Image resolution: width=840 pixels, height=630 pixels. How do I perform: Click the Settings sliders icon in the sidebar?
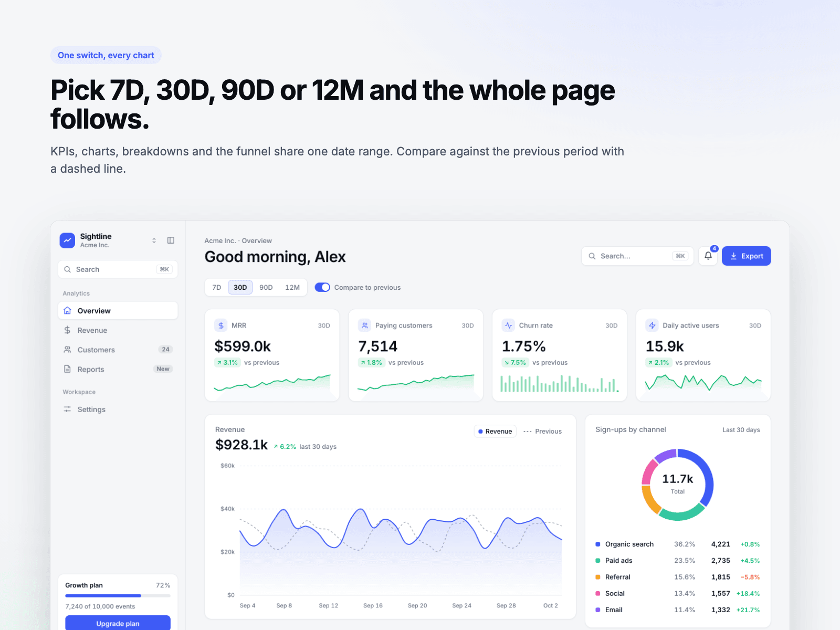tap(67, 409)
